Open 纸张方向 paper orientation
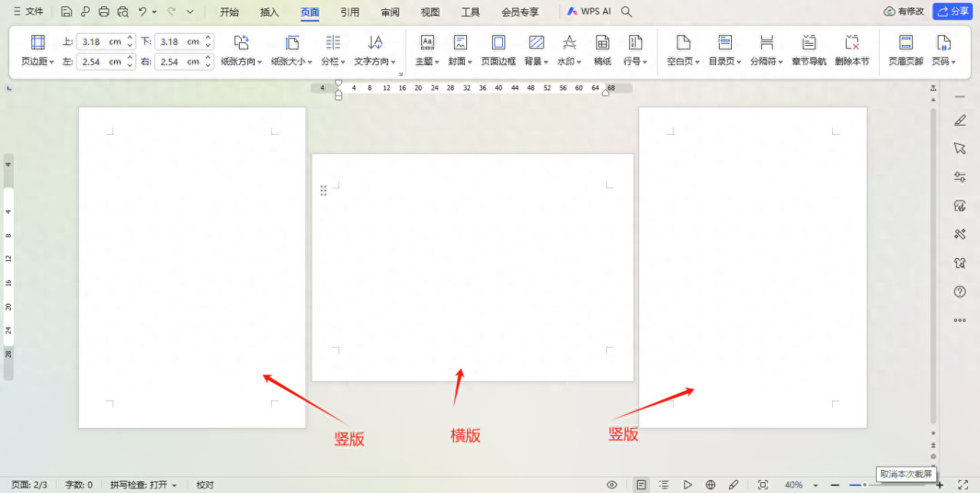 pyautogui.click(x=241, y=51)
